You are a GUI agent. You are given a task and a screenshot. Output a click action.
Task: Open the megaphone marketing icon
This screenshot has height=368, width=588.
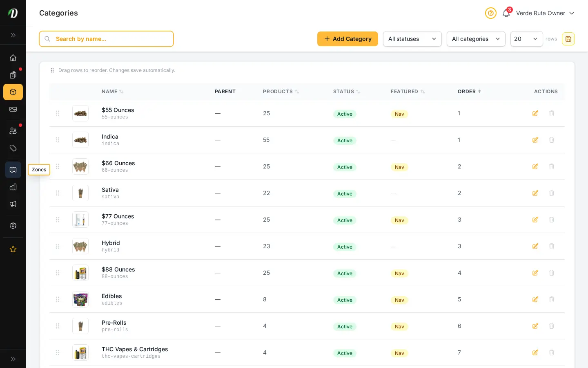point(13,204)
